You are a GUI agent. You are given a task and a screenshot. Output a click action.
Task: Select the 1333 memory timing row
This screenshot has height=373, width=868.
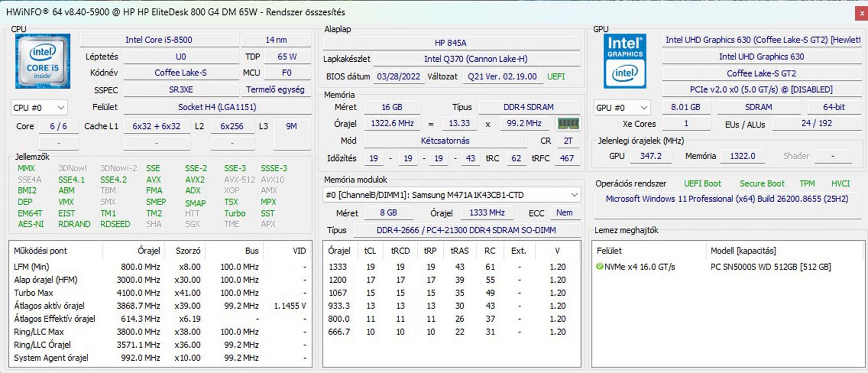click(x=452, y=267)
